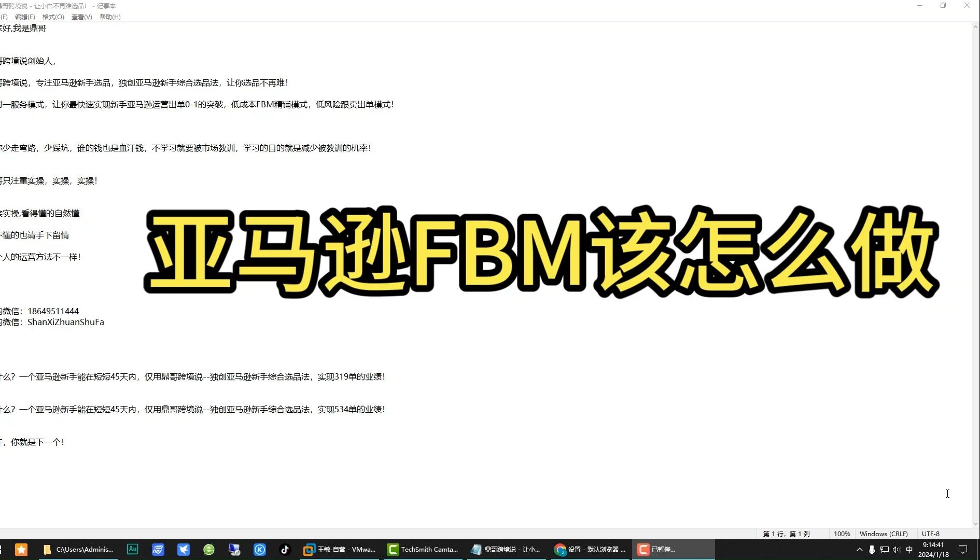Open the C:\Users\Adminis... File Explorer taskbar item
980x560 pixels.
point(79,550)
